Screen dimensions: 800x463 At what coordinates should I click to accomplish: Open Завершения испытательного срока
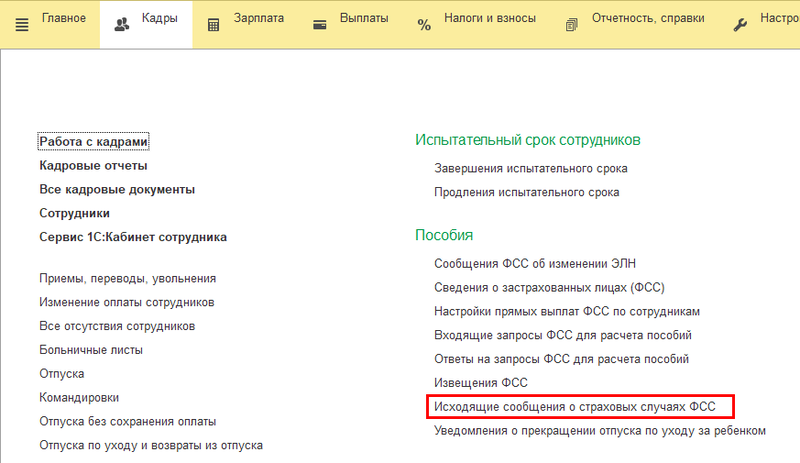tap(531, 168)
